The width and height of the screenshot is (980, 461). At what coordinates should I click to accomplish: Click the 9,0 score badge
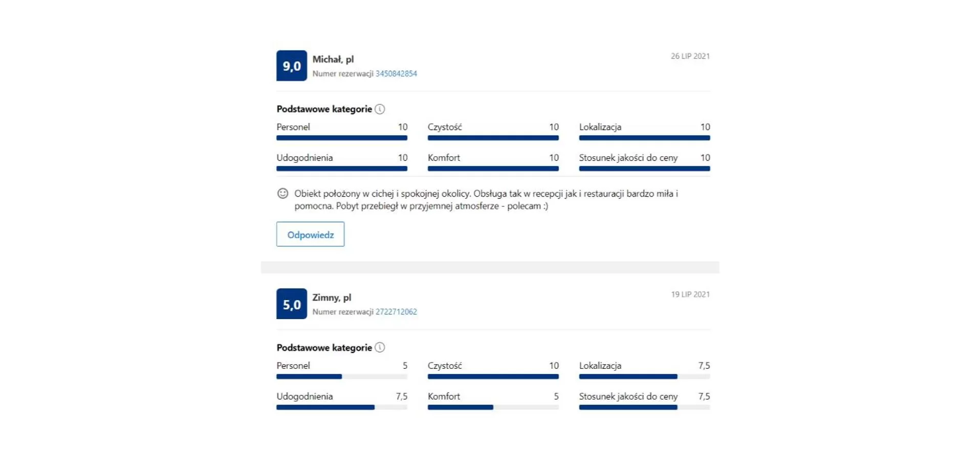[292, 66]
